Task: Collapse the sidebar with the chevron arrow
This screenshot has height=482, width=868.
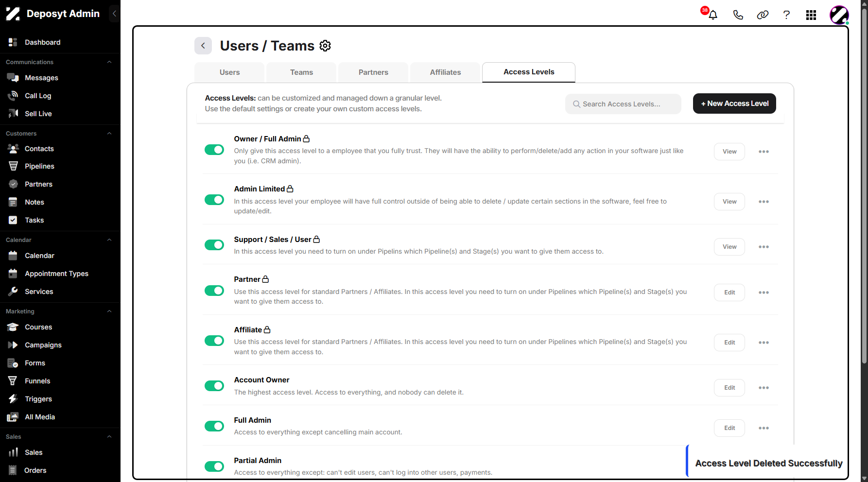Action: pyautogui.click(x=114, y=14)
